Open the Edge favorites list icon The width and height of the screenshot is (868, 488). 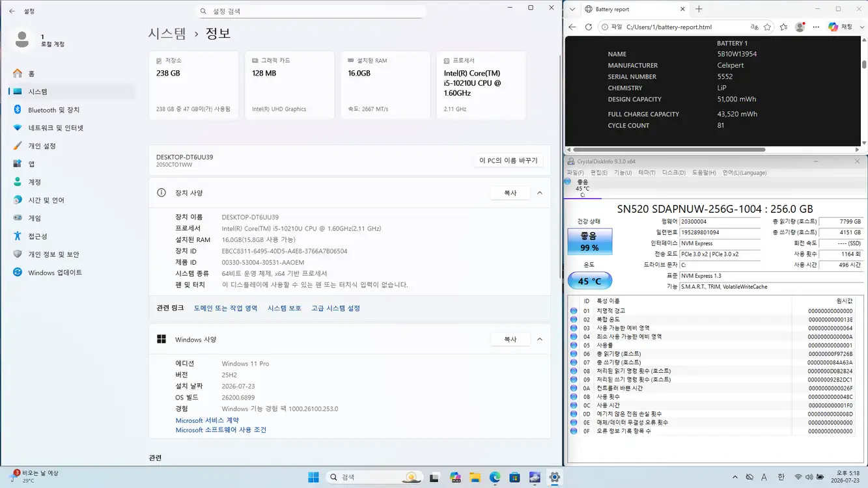pyautogui.click(x=784, y=27)
